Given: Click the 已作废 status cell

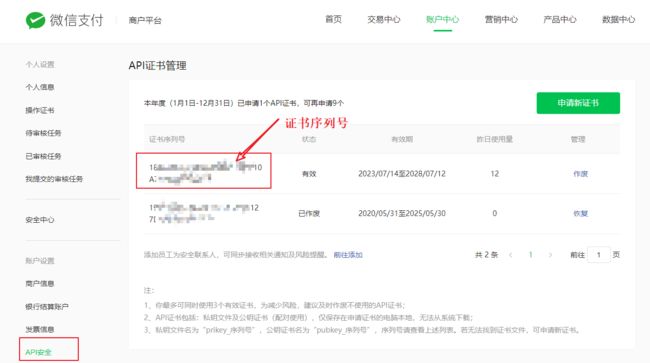Looking at the screenshot, I should click(x=309, y=213).
